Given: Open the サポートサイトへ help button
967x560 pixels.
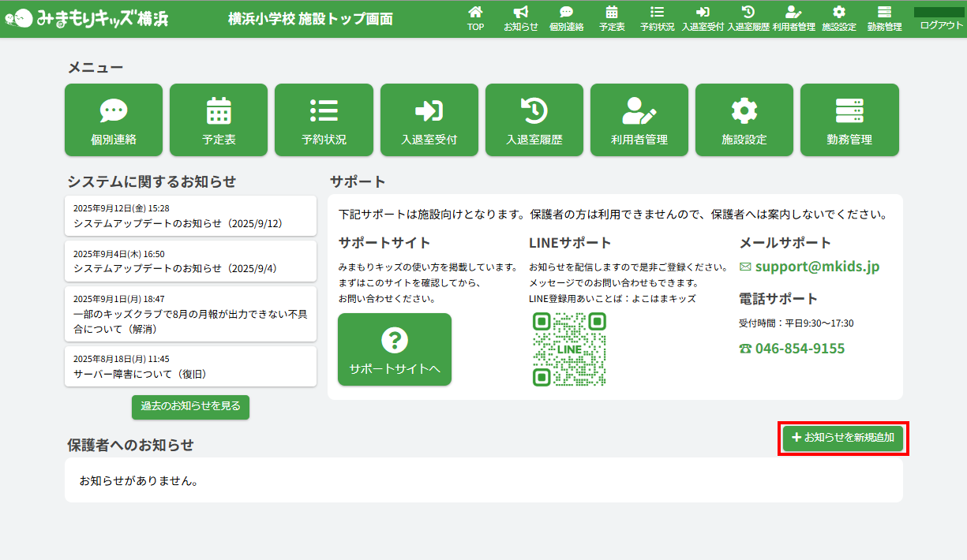Looking at the screenshot, I should 395,349.
